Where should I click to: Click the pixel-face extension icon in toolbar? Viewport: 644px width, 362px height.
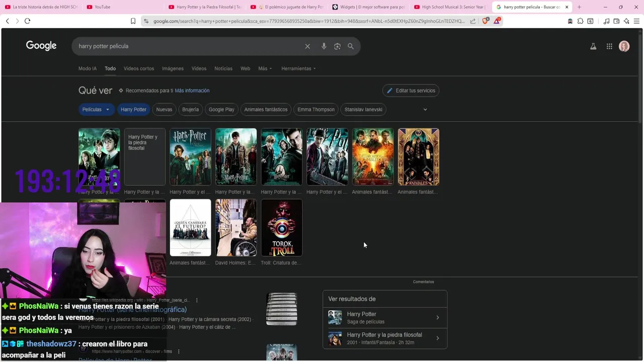pos(570,21)
